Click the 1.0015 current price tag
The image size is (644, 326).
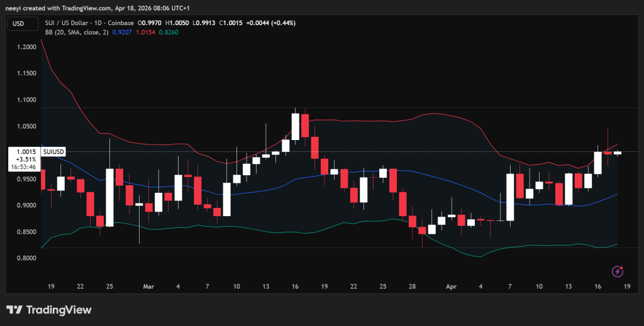[23, 152]
